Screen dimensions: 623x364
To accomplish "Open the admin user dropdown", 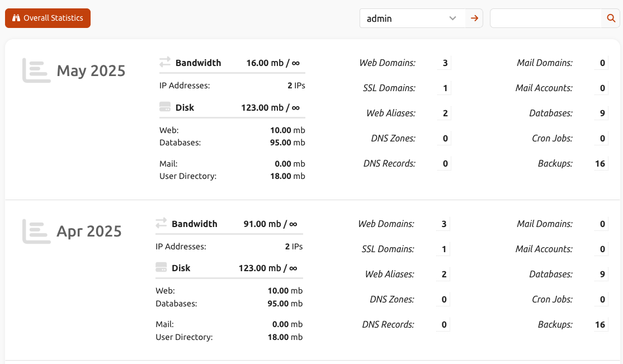I will [x=412, y=18].
